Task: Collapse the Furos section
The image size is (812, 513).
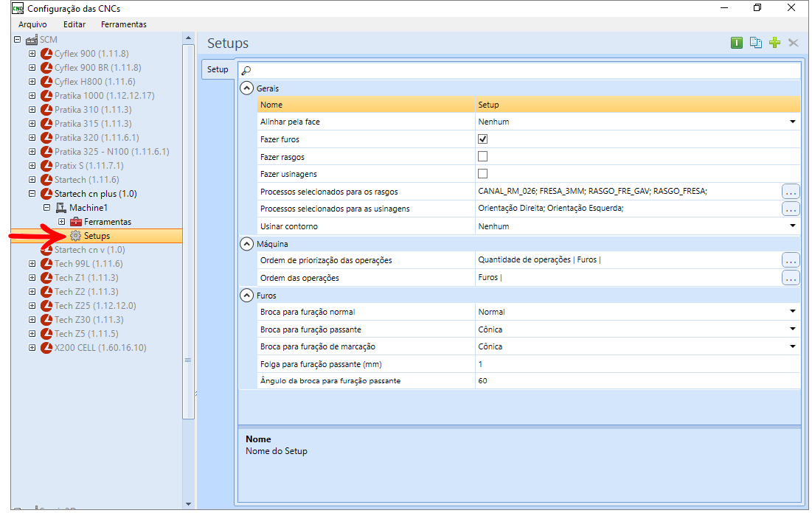Action: coord(246,296)
